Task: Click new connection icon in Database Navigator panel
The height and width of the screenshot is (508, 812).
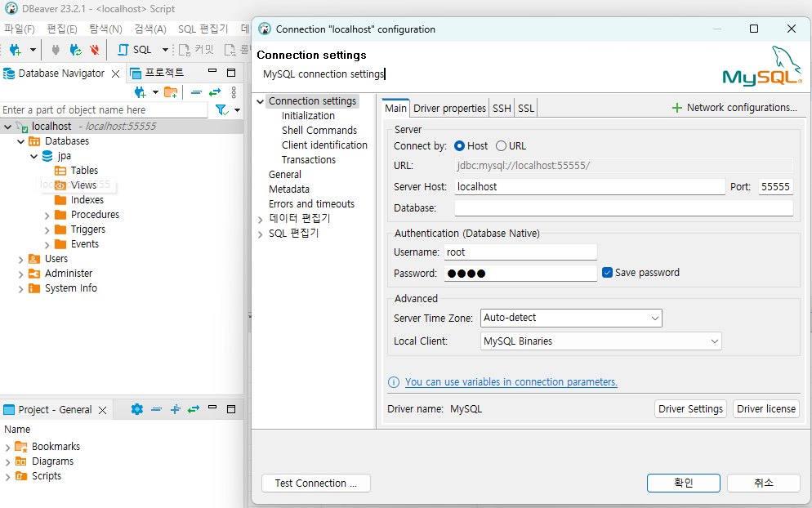Action: click(141, 92)
